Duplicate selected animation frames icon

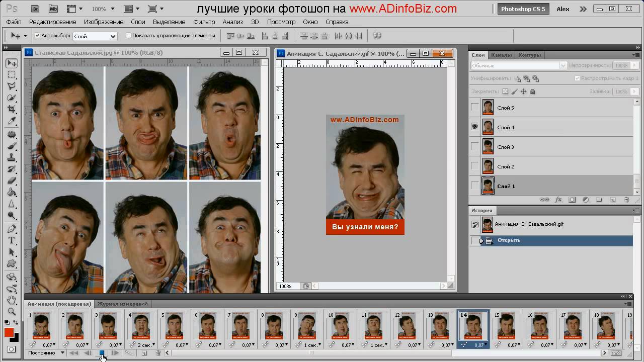pos(144,353)
